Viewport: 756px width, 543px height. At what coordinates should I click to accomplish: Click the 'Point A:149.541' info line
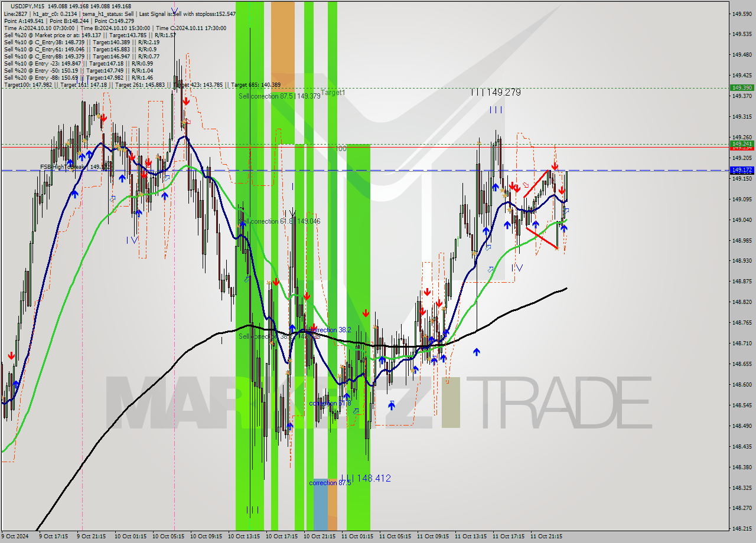tap(69, 21)
